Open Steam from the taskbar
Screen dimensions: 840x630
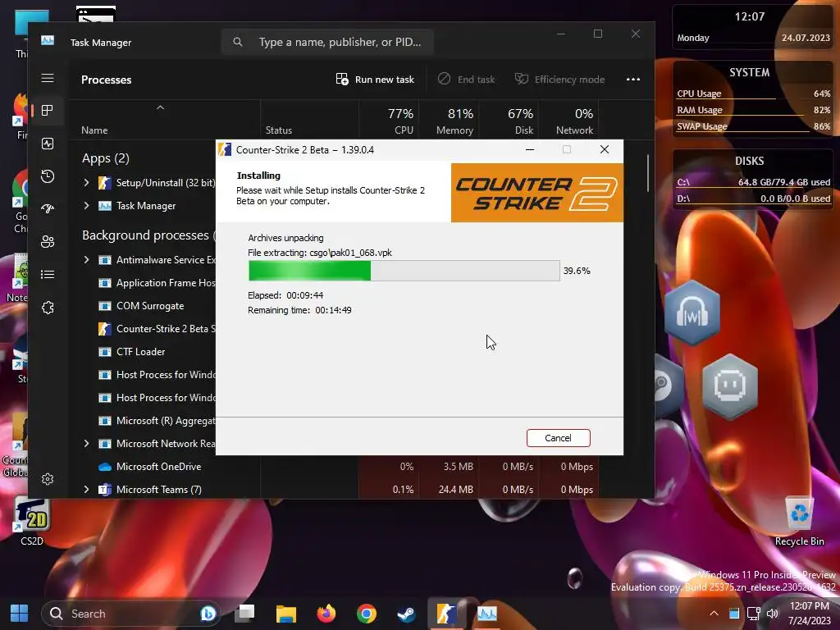406,614
